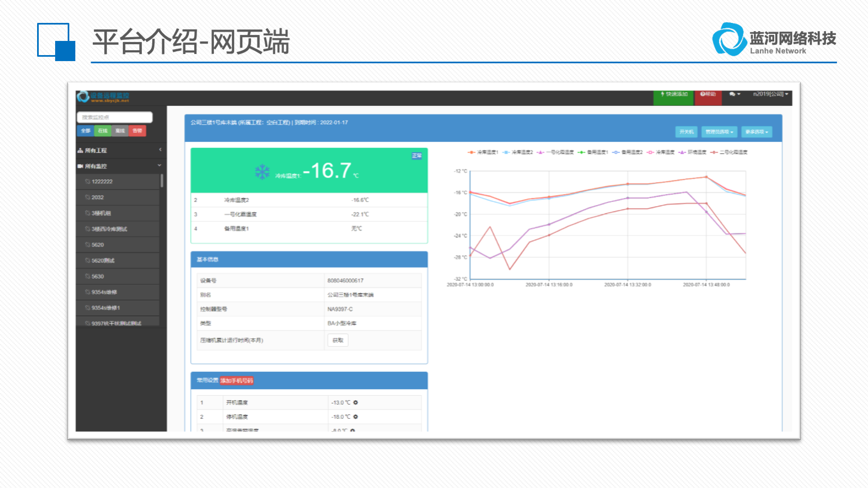Click the lightning 快速添加 quick add icon
Viewport: 868px width, 488px height.
pyautogui.click(x=662, y=94)
